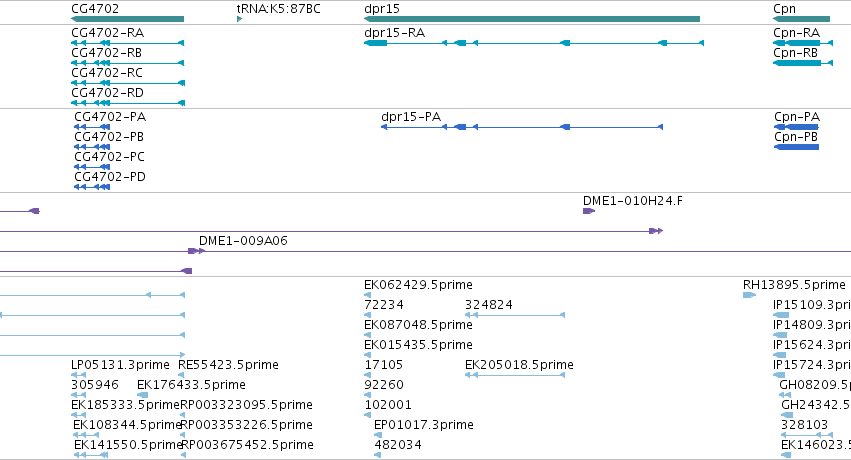
Task: Click the DME1-010H24.F purple arrow glyph
Action: 589,211
